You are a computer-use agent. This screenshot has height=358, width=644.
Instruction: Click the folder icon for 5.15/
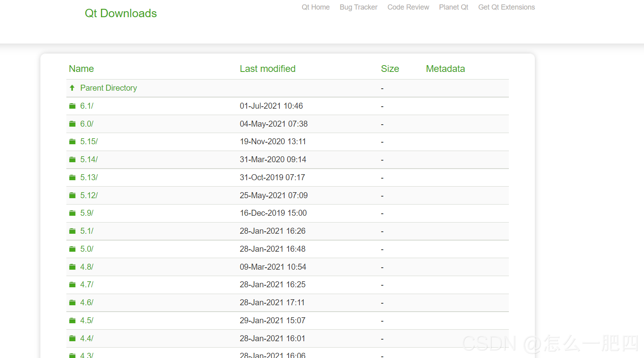point(72,141)
